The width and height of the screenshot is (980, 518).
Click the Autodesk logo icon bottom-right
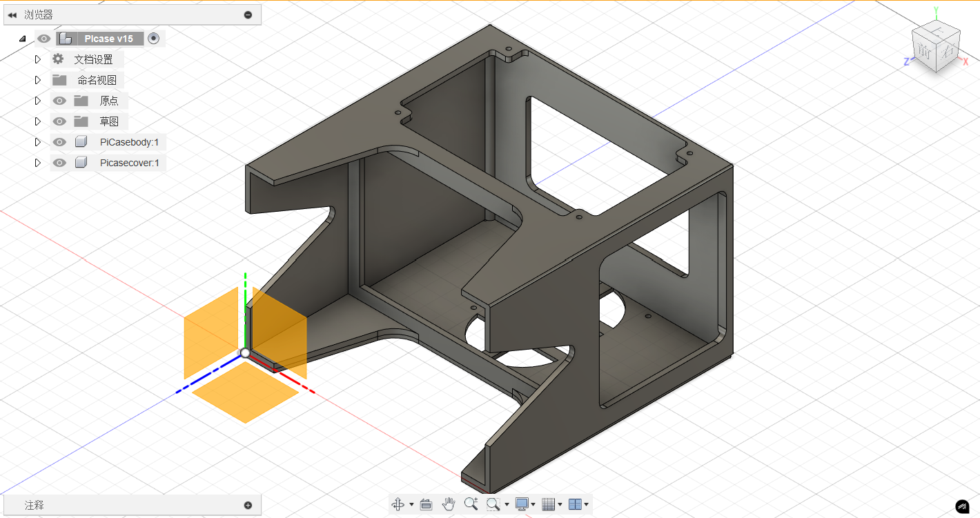tap(962, 506)
